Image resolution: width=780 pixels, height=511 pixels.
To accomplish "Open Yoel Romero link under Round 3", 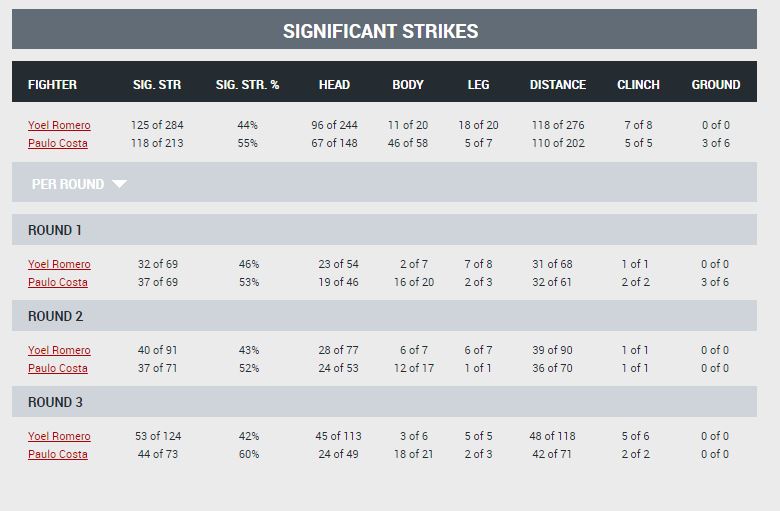I will pos(59,436).
